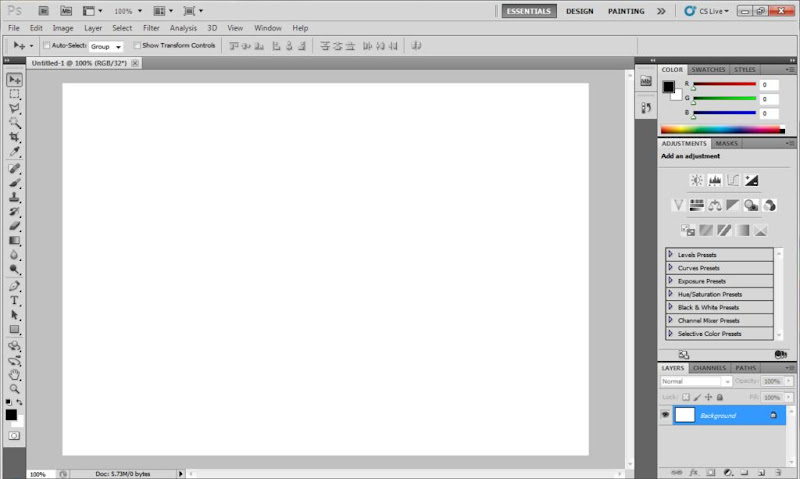
Task: Add a Levels adjustment
Action: pyautogui.click(x=715, y=180)
